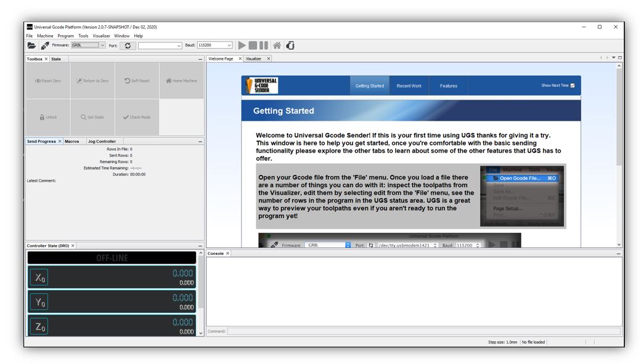This screenshot has height=364, width=644.
Task: Close the Visualizer tab
Action: (269, 59)
